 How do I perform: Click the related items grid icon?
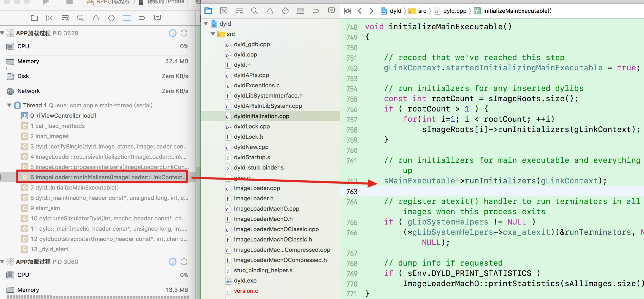(347, 11)
